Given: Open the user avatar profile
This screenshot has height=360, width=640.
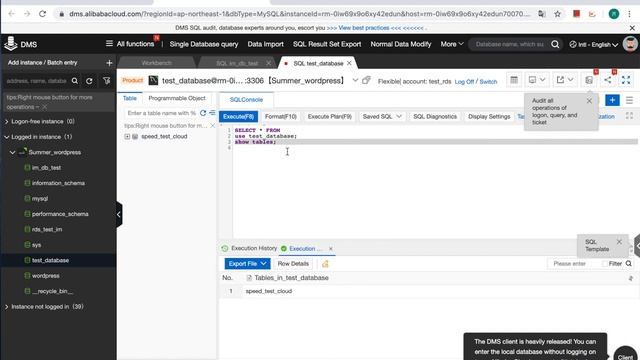Looking at the screenshot, I should pos(630,44).
